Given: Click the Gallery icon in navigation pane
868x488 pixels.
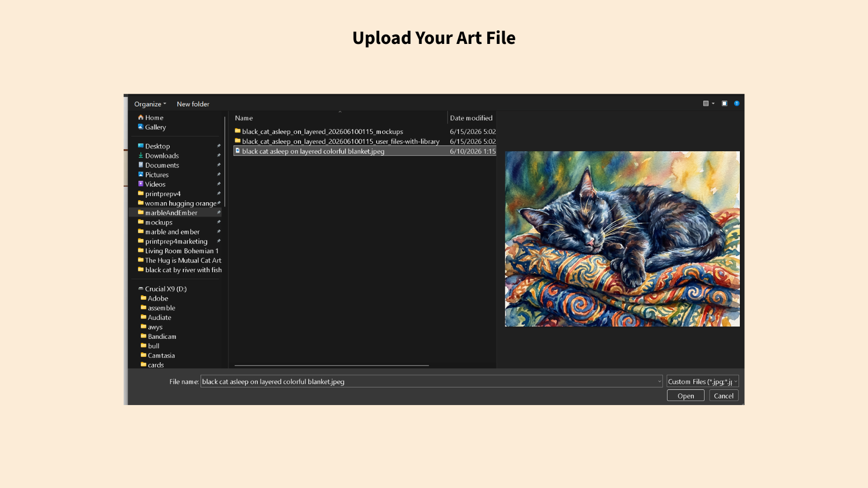Looking at the screenshot, I should point(141,127).
